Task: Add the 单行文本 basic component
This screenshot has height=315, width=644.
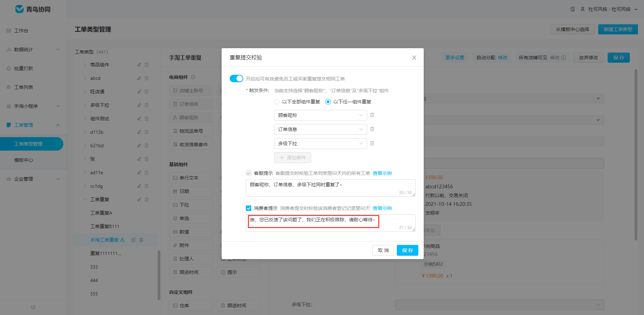Action: tap(191, 178)
